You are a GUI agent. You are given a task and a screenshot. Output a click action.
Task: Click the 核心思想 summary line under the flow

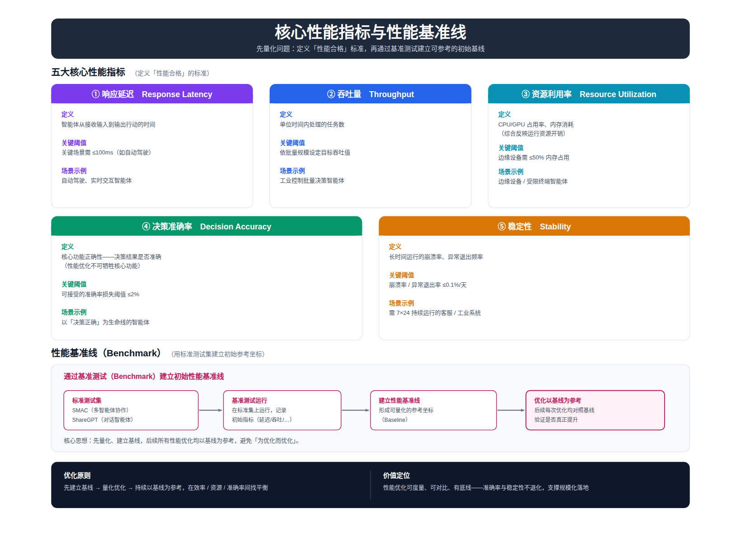click(x=182, y=441)
